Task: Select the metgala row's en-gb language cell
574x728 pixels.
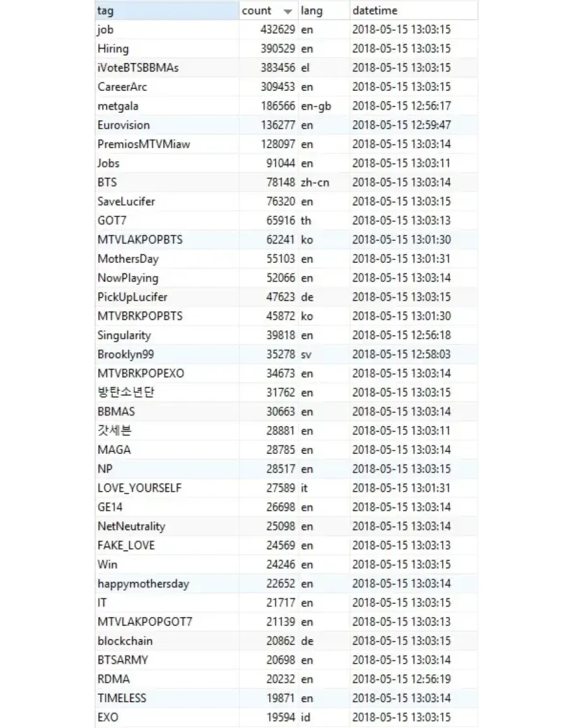Action: tap(315, 106)
